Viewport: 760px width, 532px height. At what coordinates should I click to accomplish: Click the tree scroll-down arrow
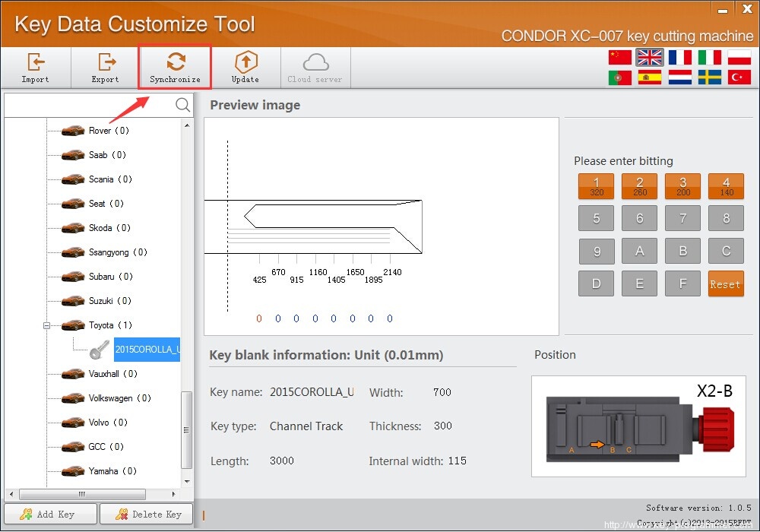[x=187, y=482]
